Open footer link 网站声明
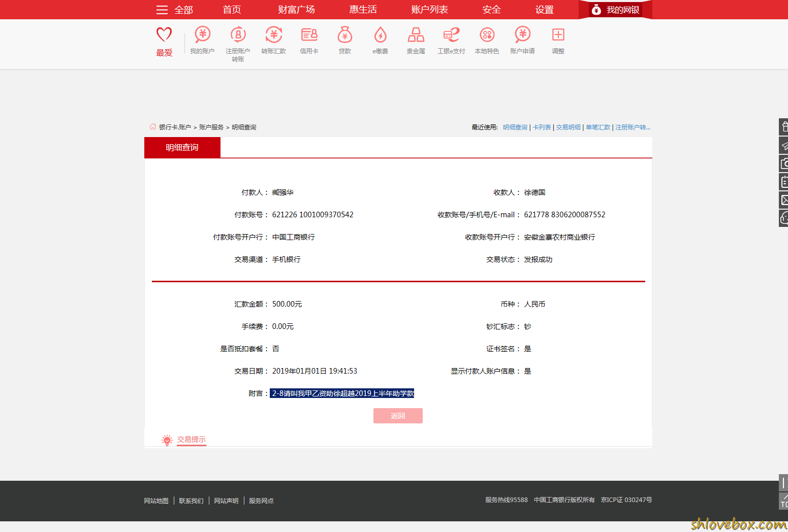The height and width of the screenshot is (532, 788). (226, 501)
